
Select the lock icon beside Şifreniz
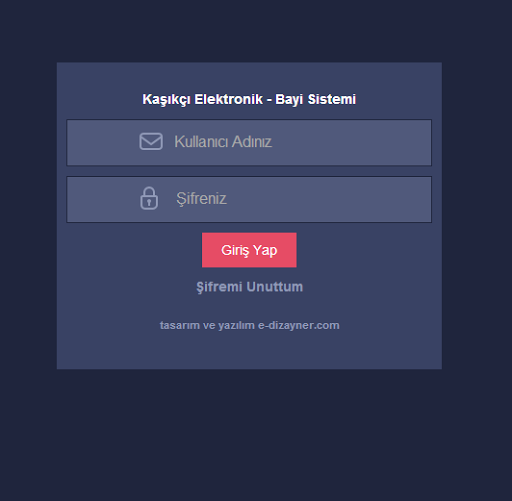[149, 198]
